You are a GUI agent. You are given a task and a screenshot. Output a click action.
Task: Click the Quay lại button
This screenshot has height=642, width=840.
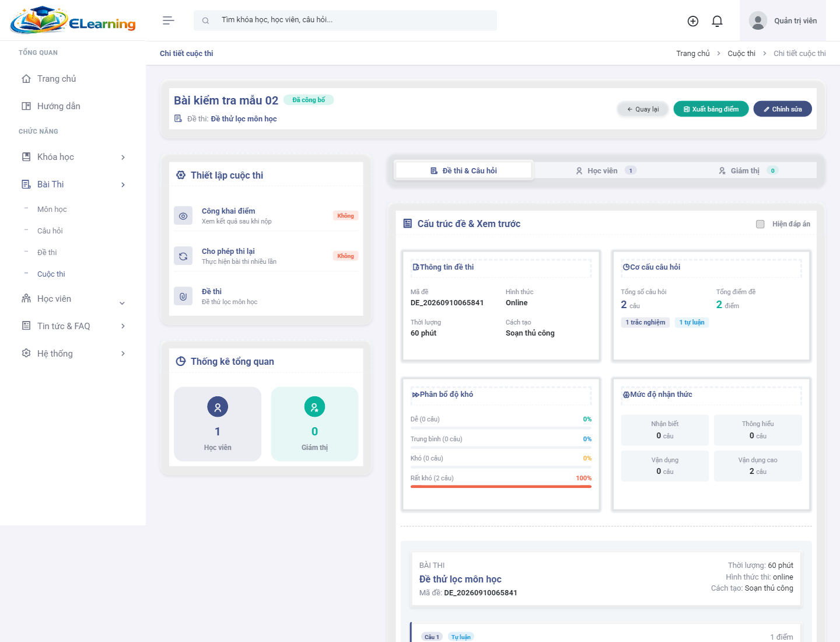(x=643, y=109)
